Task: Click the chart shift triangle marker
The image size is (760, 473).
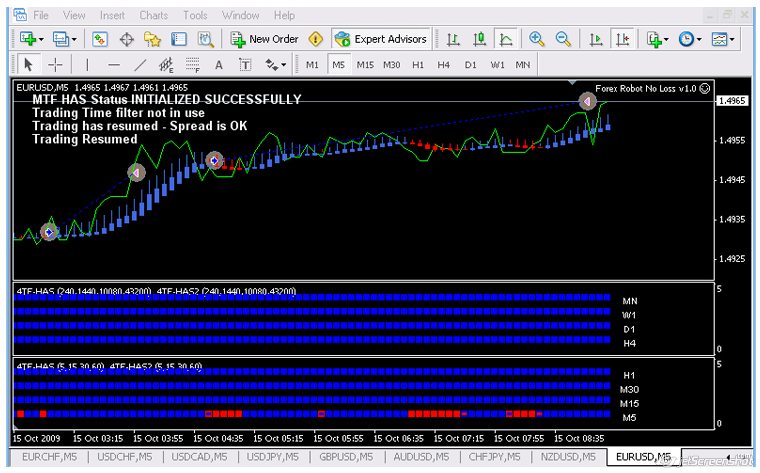Action: (x=572, y=83)
